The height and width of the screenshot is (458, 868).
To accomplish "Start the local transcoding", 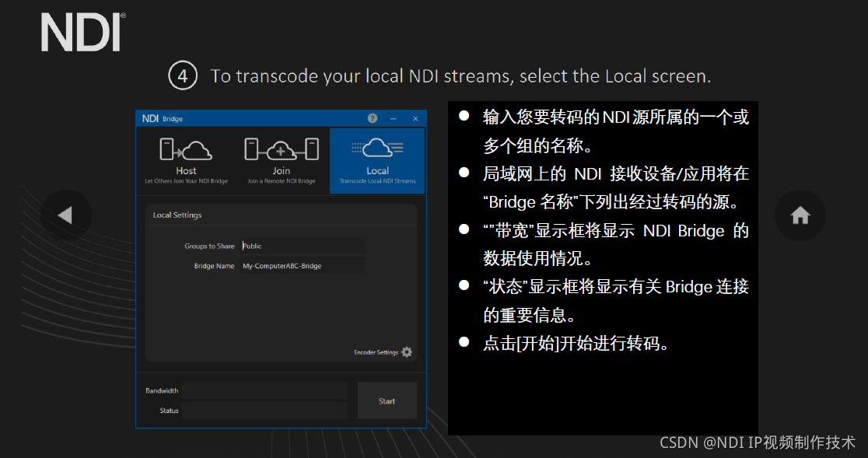I will [387, 401].
